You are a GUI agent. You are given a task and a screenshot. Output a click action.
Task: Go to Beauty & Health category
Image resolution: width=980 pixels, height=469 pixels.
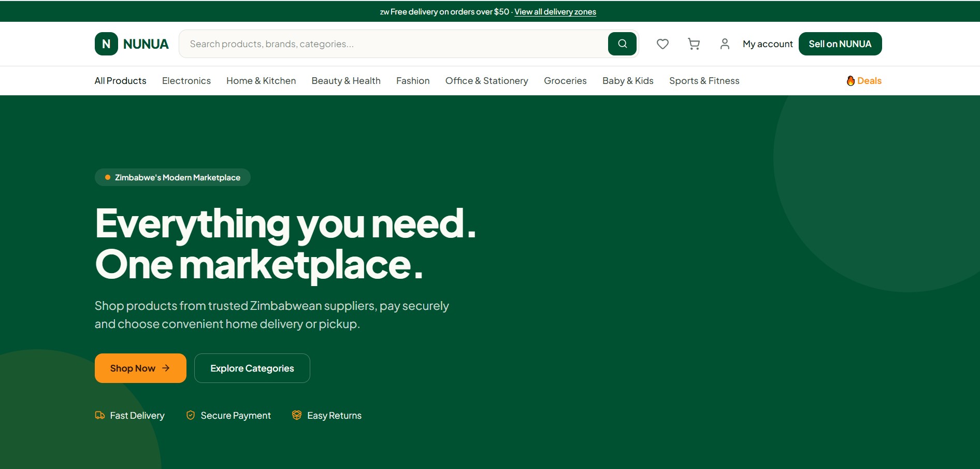tap(346, 81)
